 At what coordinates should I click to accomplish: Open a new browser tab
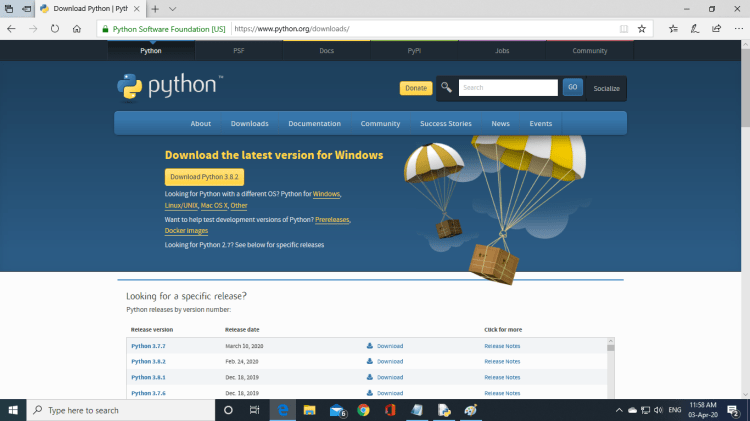pos(155,9)
